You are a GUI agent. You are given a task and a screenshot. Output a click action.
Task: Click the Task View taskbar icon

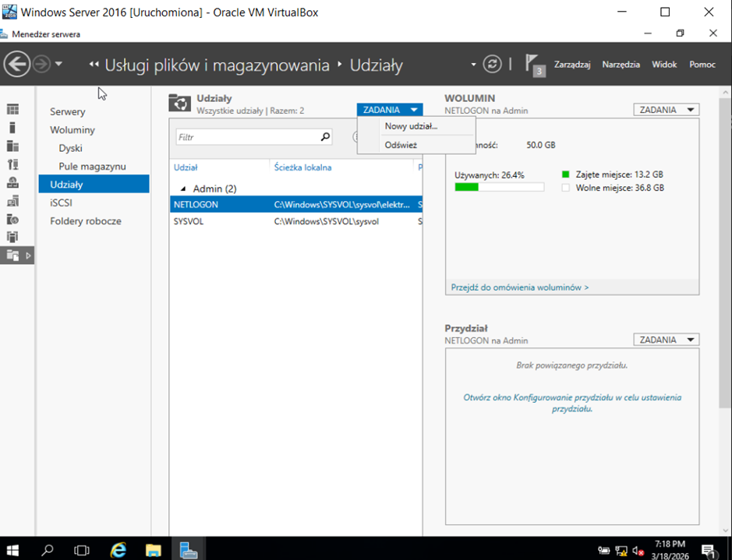(82, 550)
